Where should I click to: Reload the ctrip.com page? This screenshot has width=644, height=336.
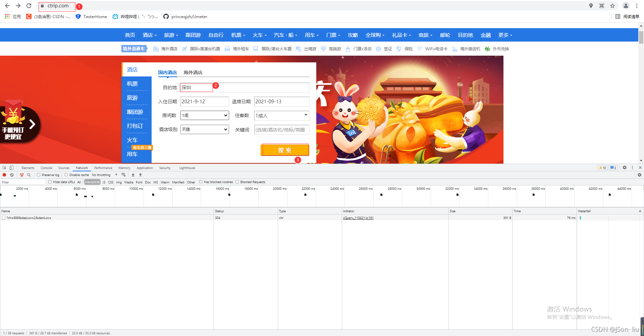[29, 6]
